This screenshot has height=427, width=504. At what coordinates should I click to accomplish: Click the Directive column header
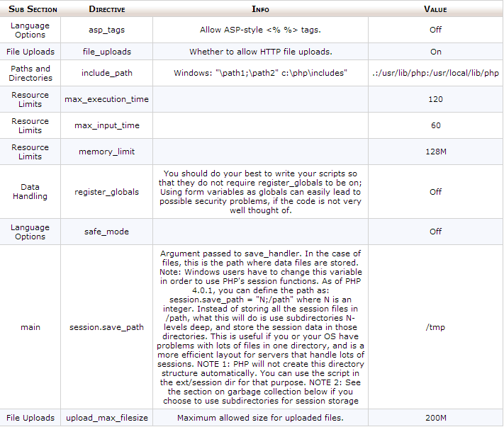107,10
